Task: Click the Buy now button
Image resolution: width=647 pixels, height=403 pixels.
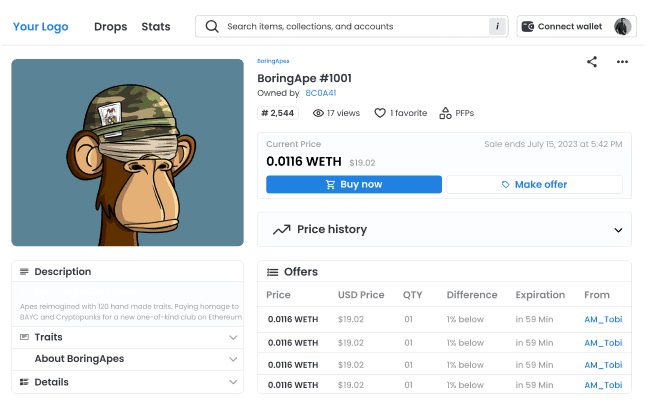Action: point(354,184)
